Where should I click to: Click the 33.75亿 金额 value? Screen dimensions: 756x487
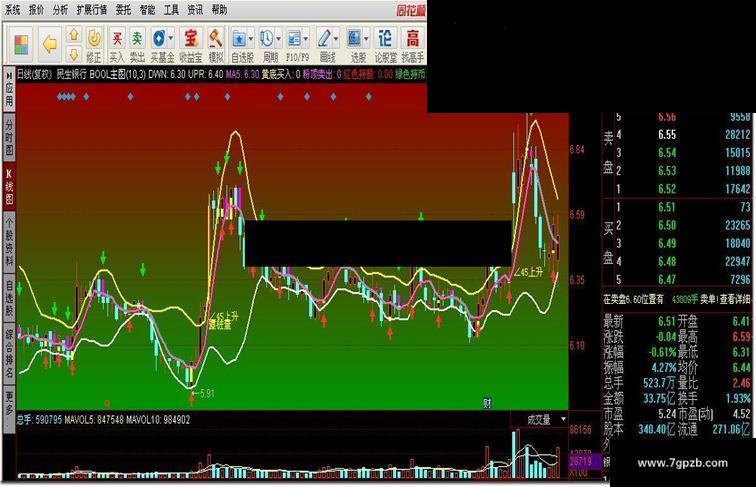click(659, 398)
